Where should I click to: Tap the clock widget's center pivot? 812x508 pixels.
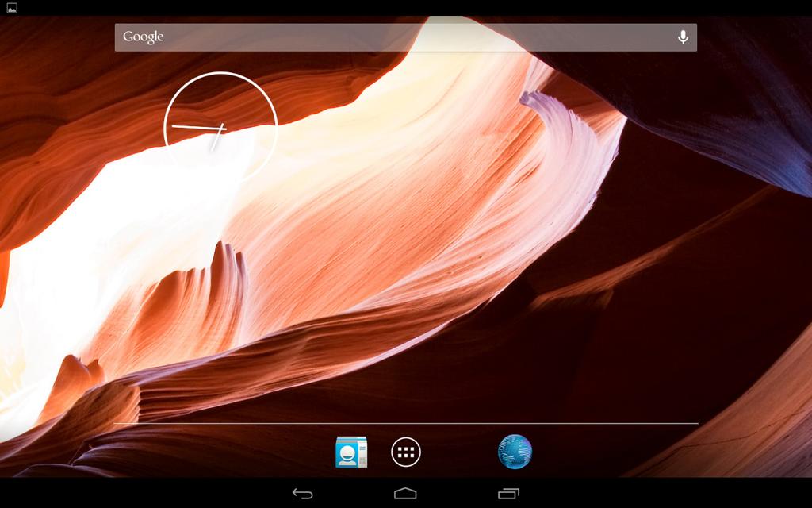pos(220,128)
